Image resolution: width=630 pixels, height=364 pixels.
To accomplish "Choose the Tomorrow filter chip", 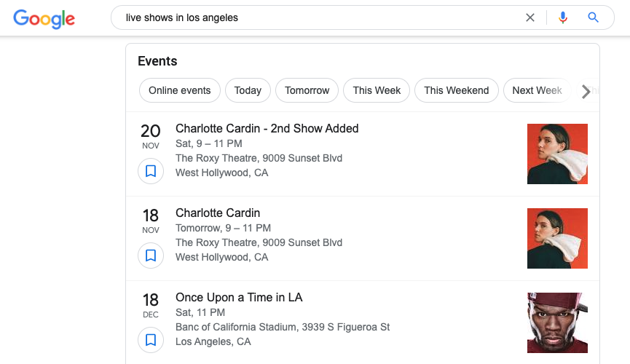I will click(307, 90).
